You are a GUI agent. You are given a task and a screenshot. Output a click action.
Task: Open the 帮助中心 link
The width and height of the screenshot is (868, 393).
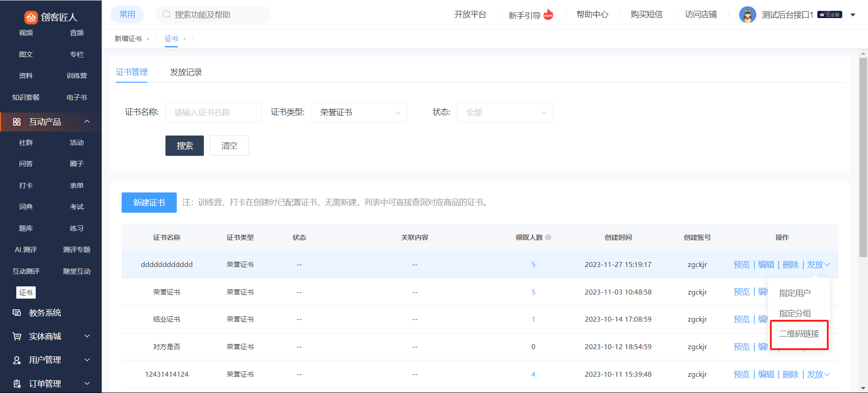592,14
